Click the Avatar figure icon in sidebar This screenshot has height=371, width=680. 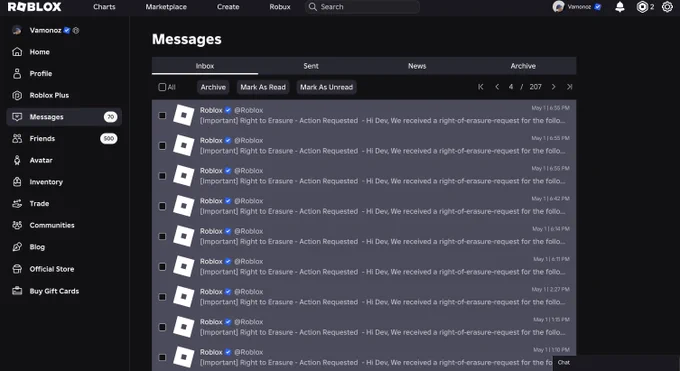click(17, 160)
